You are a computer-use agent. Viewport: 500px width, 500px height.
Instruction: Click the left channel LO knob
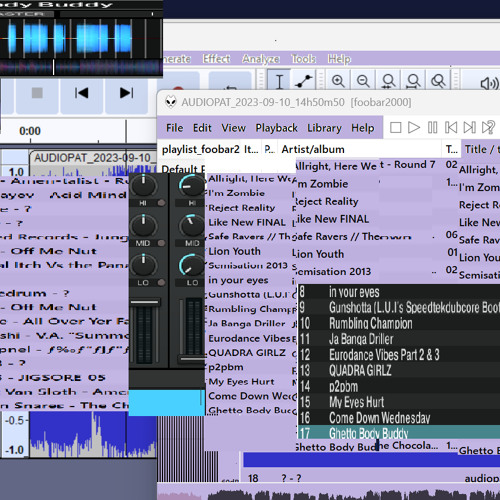point(143,265)
